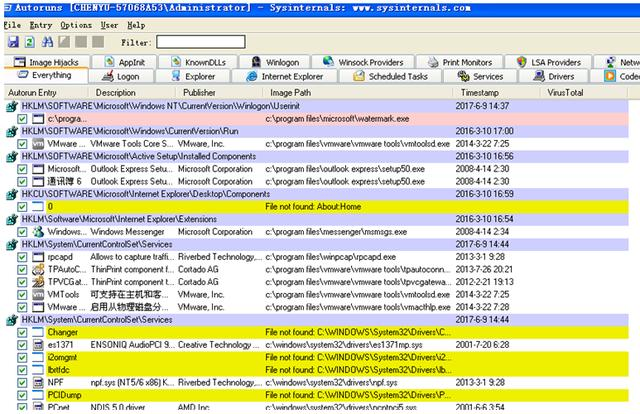Viewport: 640px width, 414px height.
Task: Open the File menu
Action: [x=12, y=25]
